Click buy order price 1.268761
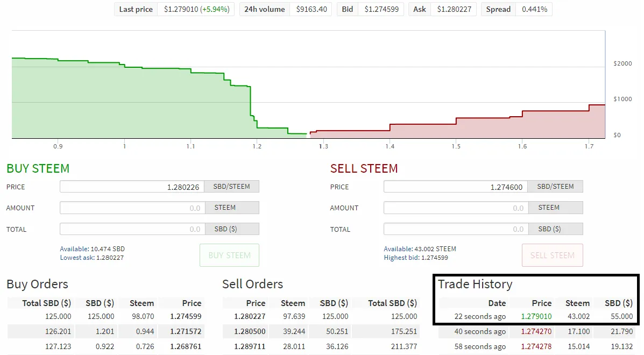 click(186, 346)
